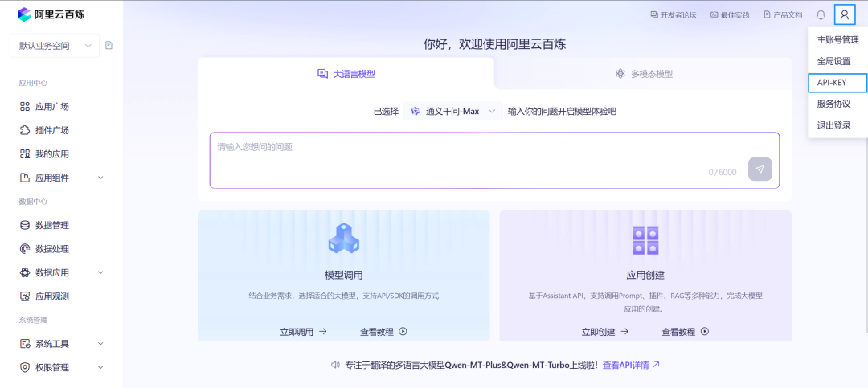Viewport: 868px width, 388px height.
Task: Click the 阿里云百炼 logo icon
Action: click(24, 14)
